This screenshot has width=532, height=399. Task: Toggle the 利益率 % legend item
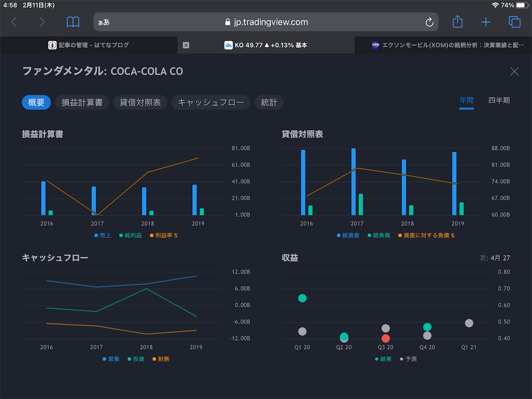click(x=164, y=235)
